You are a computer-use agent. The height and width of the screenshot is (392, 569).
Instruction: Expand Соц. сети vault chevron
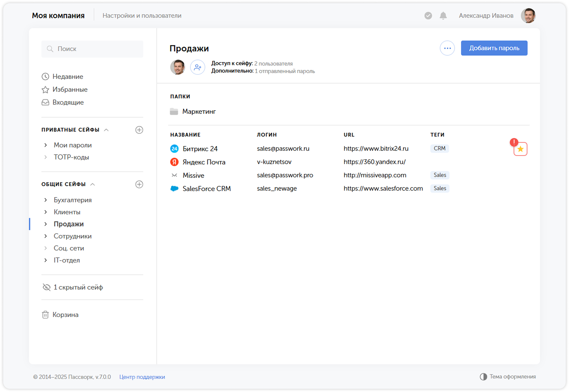pyautogui.click(x=46, y=248)
